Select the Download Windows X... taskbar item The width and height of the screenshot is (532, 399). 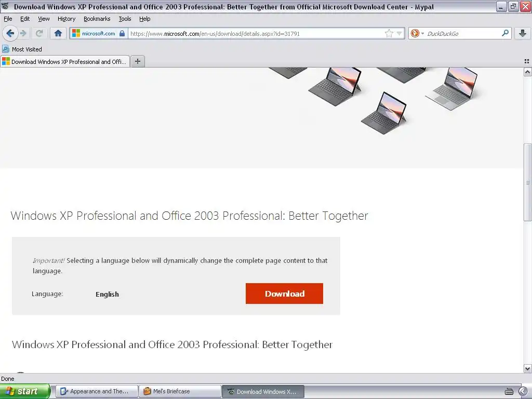(263, 391)
